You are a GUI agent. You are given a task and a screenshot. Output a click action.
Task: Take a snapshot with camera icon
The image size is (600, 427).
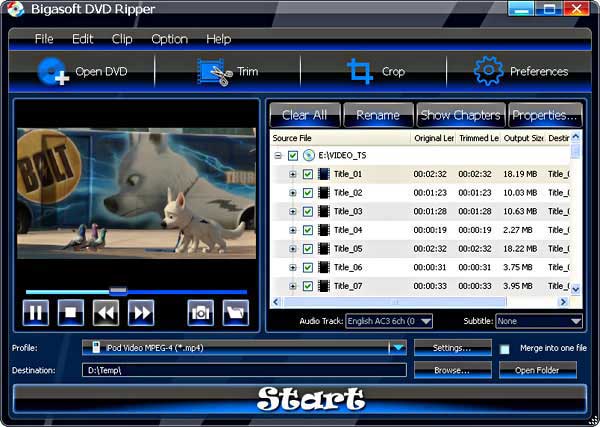[x=201, y=313]
